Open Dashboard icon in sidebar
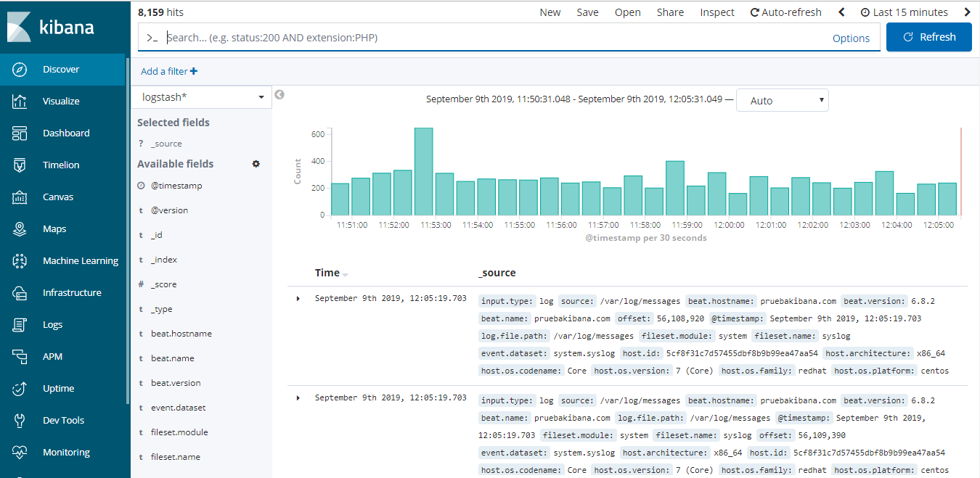 (x=20, y=133)
